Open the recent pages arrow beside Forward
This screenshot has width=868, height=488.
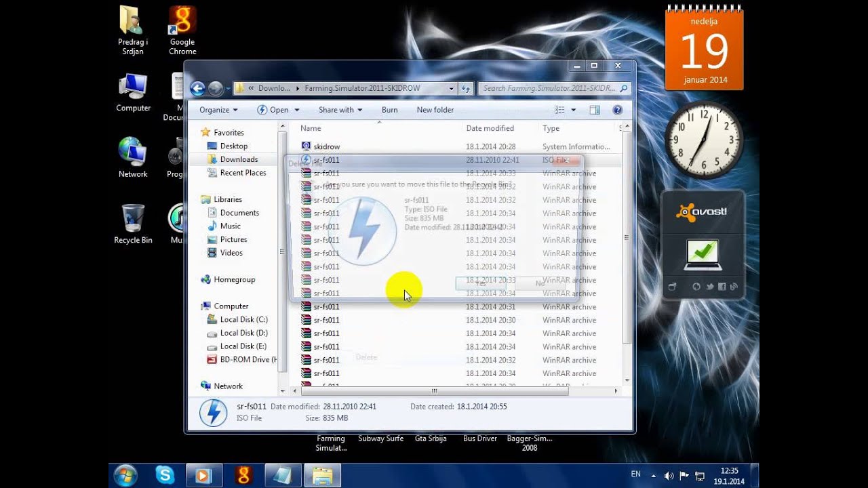click(x=228, y=89)
